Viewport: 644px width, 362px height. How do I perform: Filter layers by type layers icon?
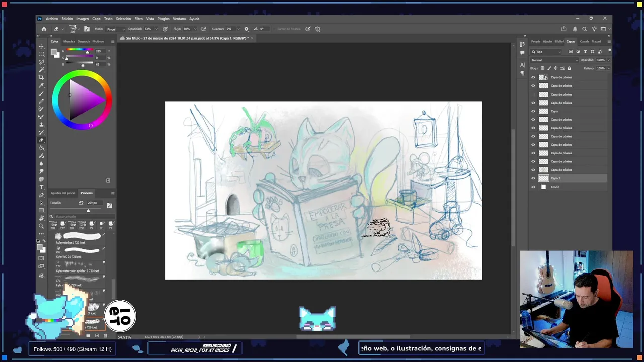(x=585, y=52)
